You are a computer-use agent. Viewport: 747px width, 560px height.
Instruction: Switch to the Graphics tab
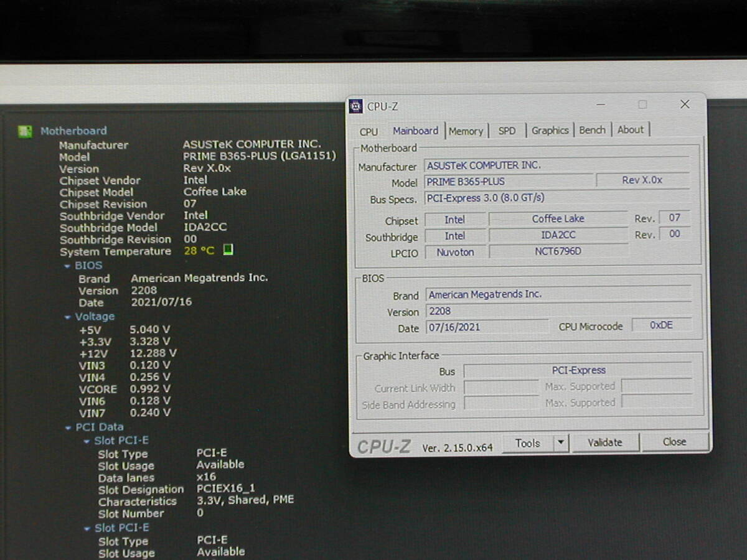click(550, 131)
